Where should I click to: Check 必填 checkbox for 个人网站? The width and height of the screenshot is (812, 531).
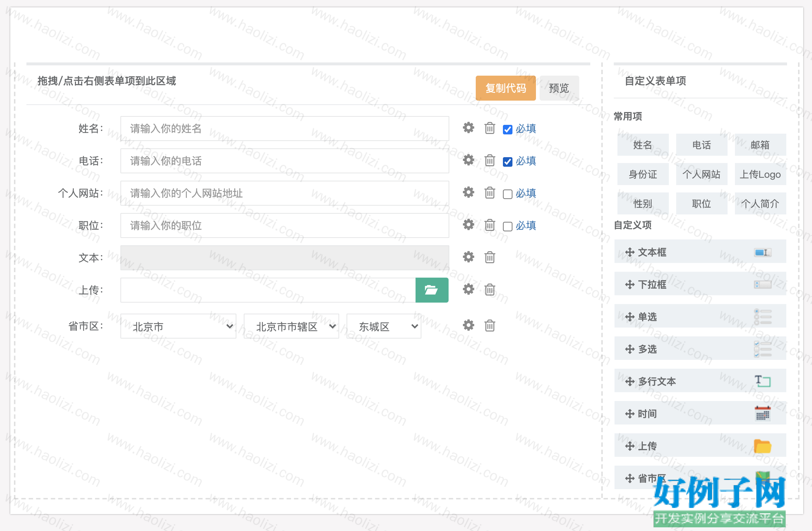[508, 194]
